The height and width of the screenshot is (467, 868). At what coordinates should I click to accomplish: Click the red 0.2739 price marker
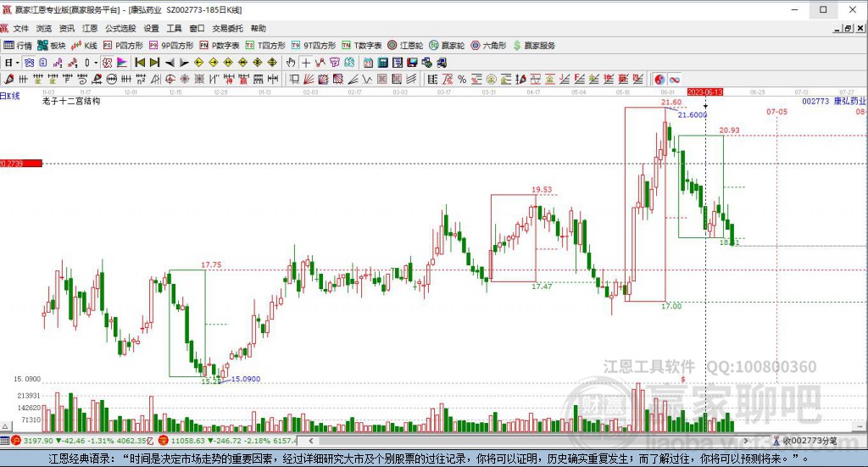21,164
